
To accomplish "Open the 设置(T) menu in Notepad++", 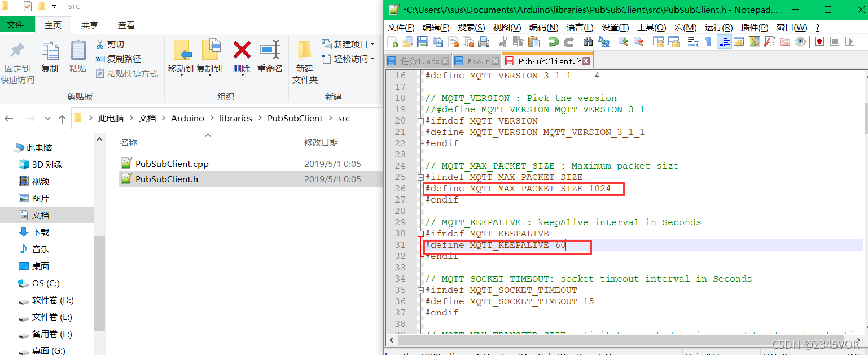I will (x=615, y=27).
